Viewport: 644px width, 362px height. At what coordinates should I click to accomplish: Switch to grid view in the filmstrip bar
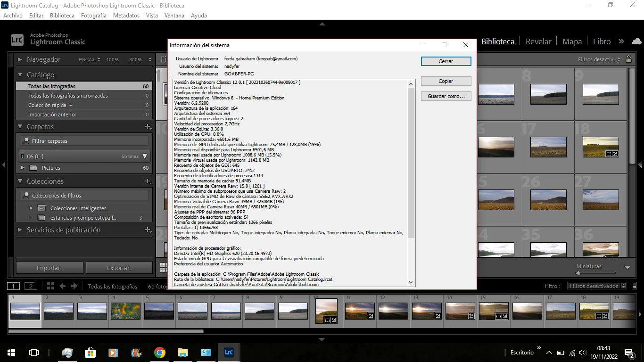point(50,286)
